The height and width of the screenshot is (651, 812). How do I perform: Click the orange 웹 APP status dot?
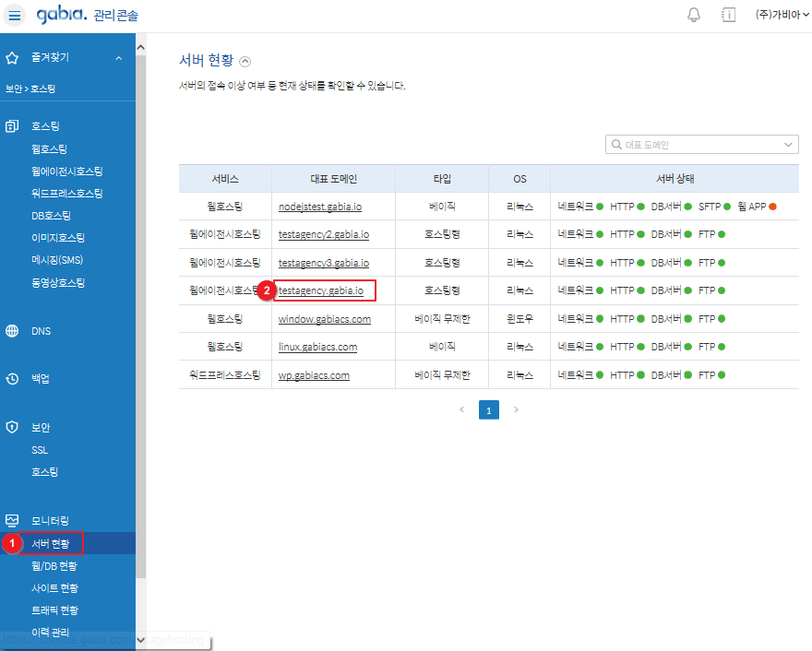[x=772, y=207]
